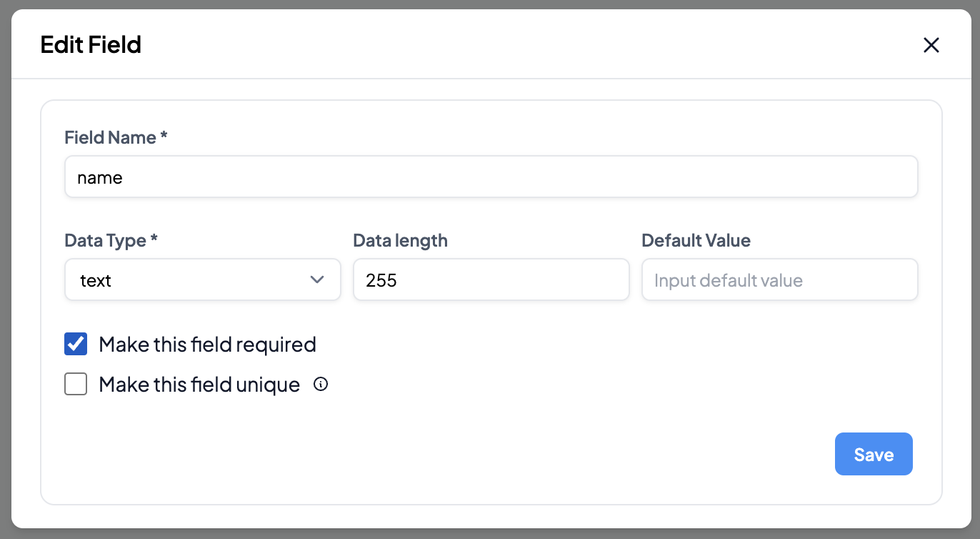Click the Default Value input field
980x539 pixels.
click(x=780, y=280)
